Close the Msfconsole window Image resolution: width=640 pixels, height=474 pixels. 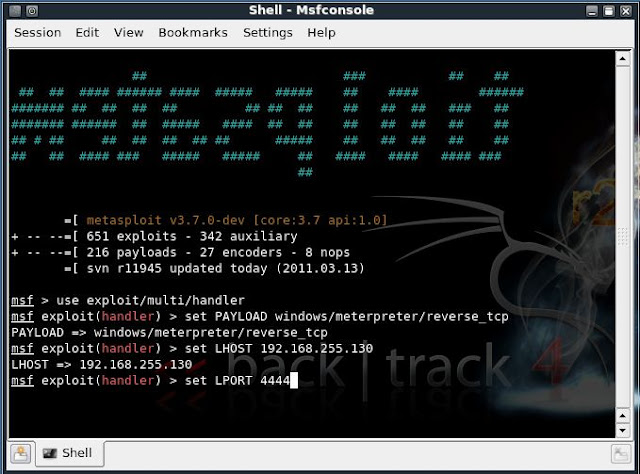[x=626, y=11]
